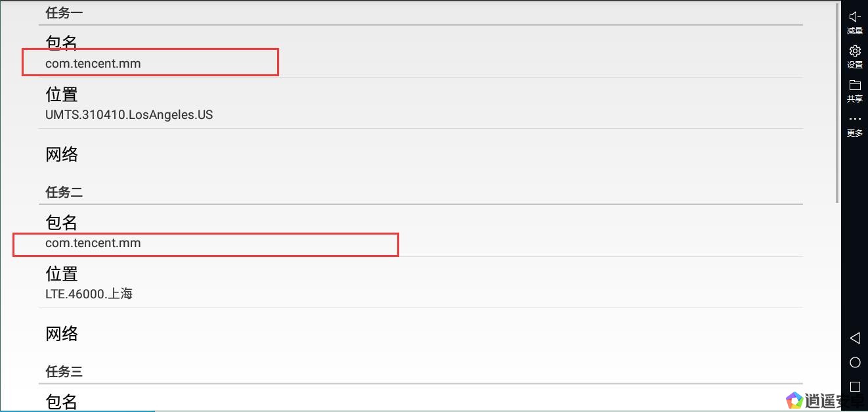This screenshot has height=412, width=868.
Task: Open 包名 setting under 任务一
Action: (x=420, y=53)
